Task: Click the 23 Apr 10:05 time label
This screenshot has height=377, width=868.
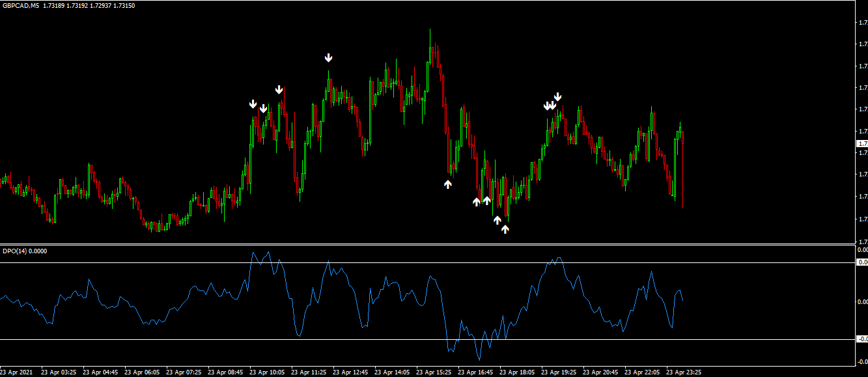Action: 267,373
